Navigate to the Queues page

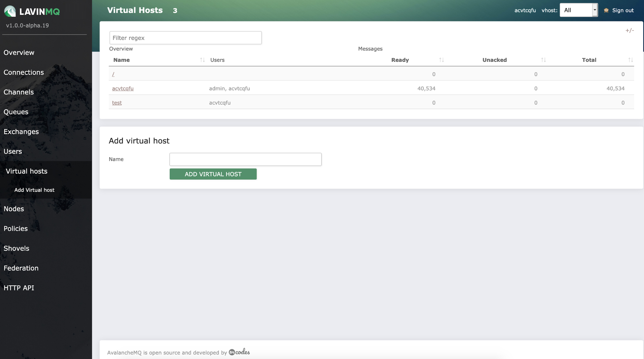pos(15,112)
